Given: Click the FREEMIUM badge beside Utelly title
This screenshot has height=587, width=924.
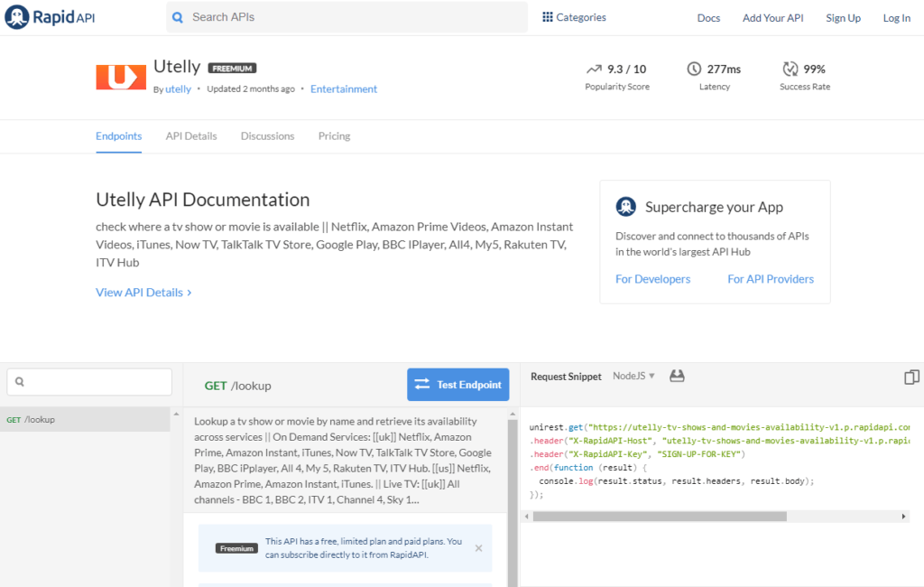Looking at the screenshot, I should tap(232, 69).
